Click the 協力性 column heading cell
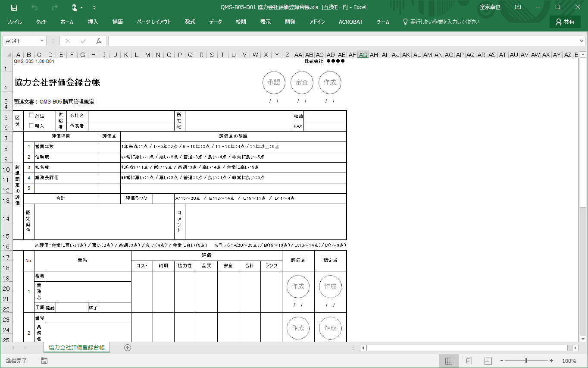Viewport: 588px width, 368px height. (185, 266)
